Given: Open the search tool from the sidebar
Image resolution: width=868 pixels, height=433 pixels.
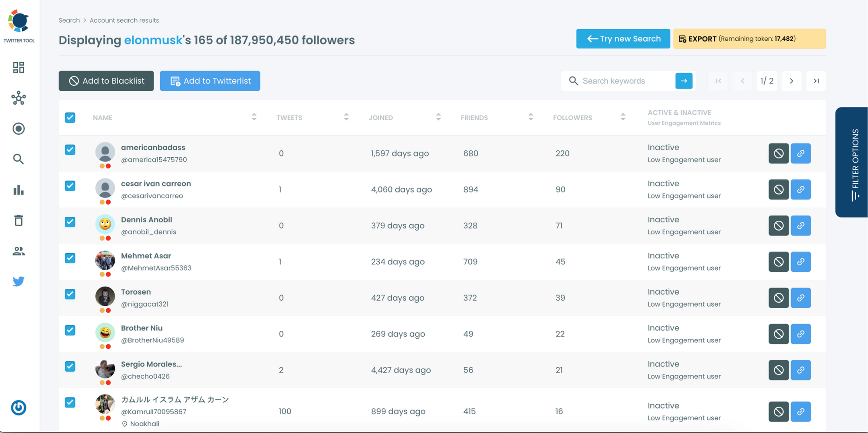Looking at the screenshot, I should [19, 159].
